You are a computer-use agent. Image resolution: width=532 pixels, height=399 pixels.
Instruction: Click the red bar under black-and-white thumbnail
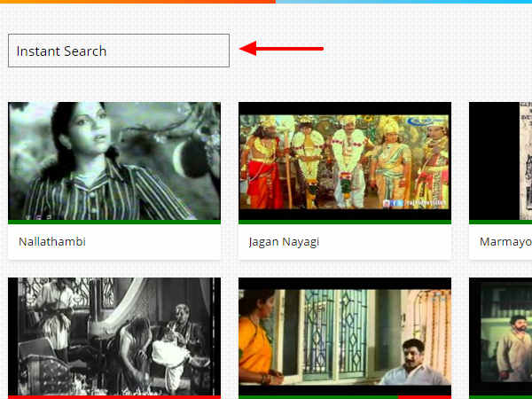[114, 396]
